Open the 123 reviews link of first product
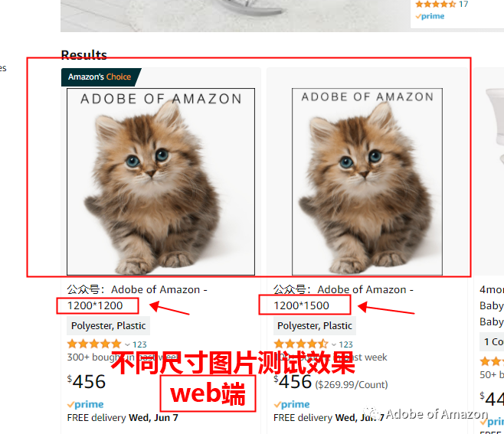The width and height of the screenshot is (504, 434). coord(139,344)
